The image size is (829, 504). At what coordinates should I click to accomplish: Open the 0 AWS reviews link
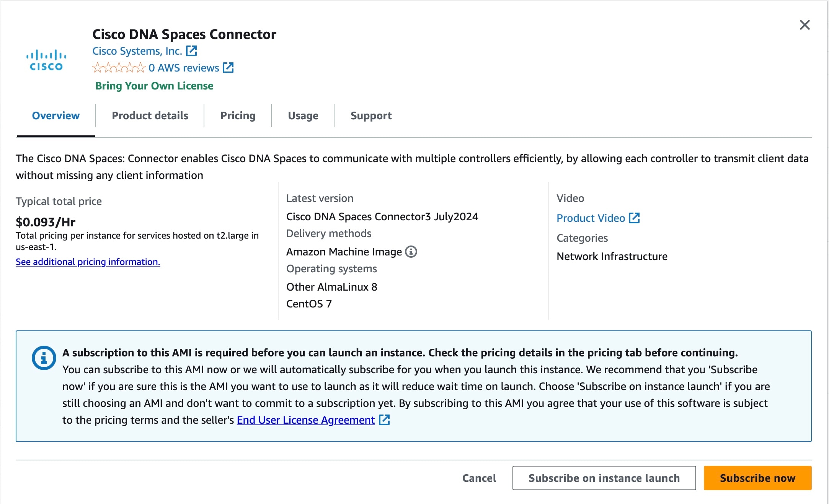tap(183, 68)
